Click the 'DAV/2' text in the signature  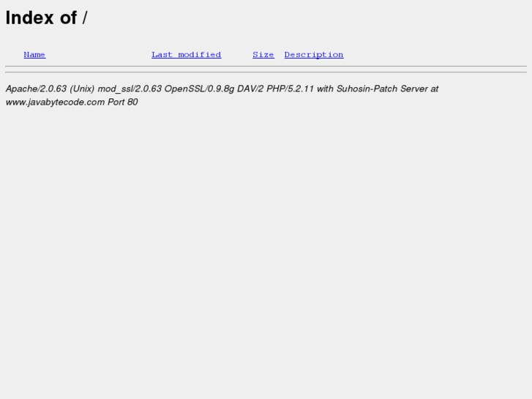pyautogui.click(x=250, y=89)
